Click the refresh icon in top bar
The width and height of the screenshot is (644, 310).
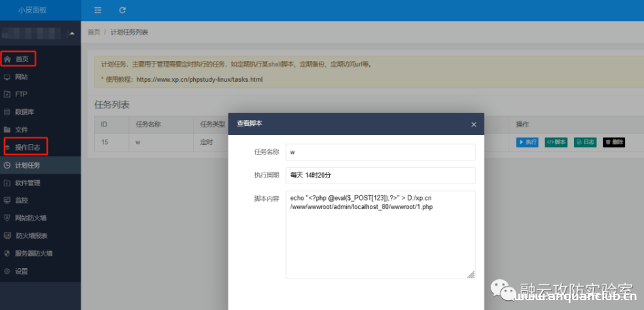click(122, 10)
